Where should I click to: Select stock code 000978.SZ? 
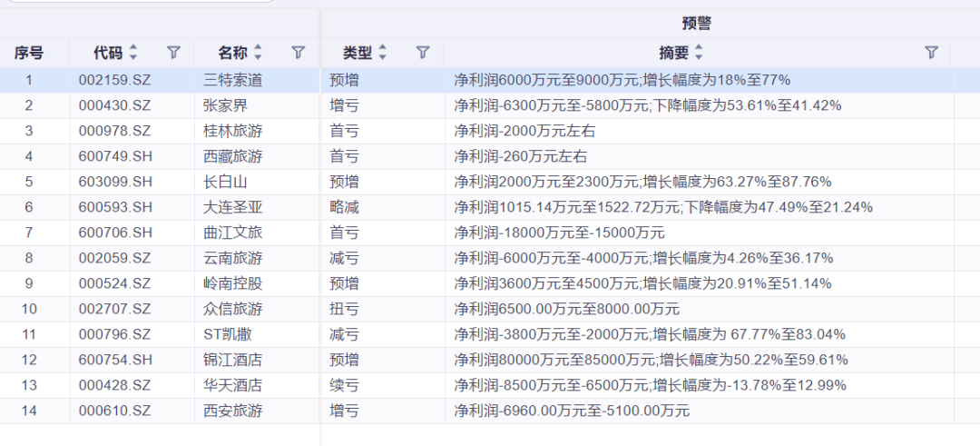click(115, 132)
